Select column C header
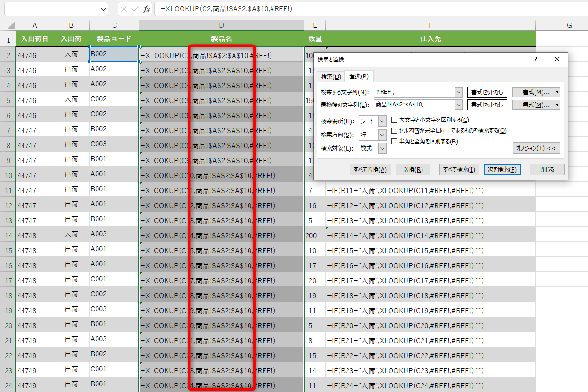This screenshot has width=588, height=392. point(114,25)
